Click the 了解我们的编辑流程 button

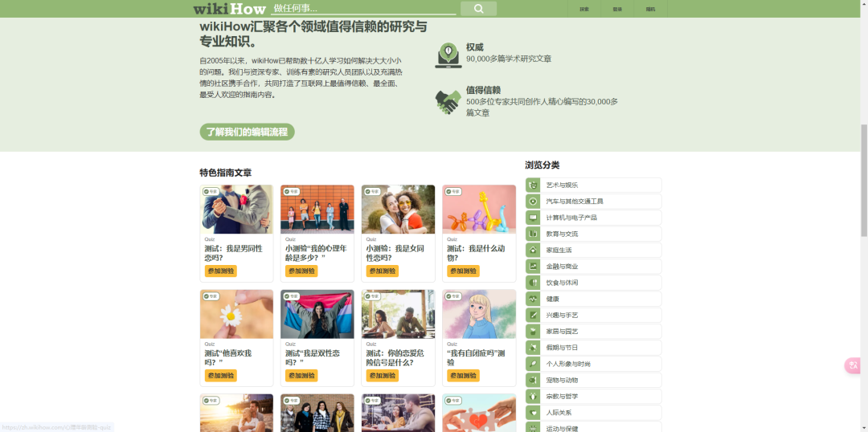click(247, 132)
